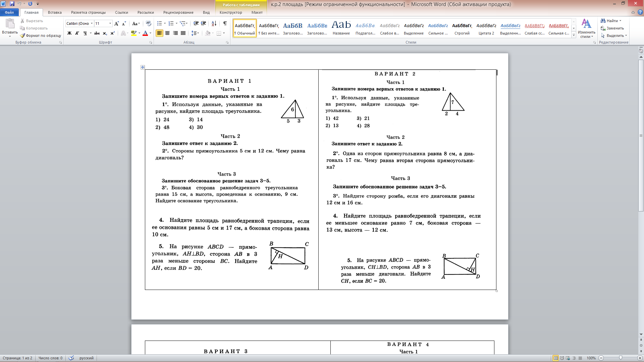The height and width of the screenshot is (362, 644).
Task: Switch to the Вставка tab
Action: pyautogui.click(x=55, y=12)
